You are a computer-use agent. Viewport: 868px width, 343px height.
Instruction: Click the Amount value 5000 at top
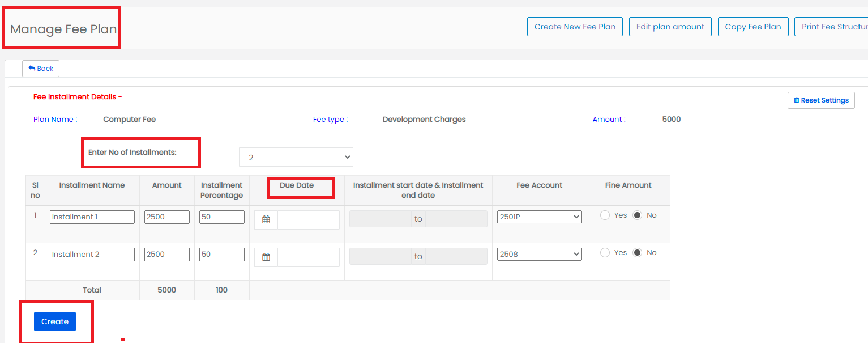coord(672,120)
